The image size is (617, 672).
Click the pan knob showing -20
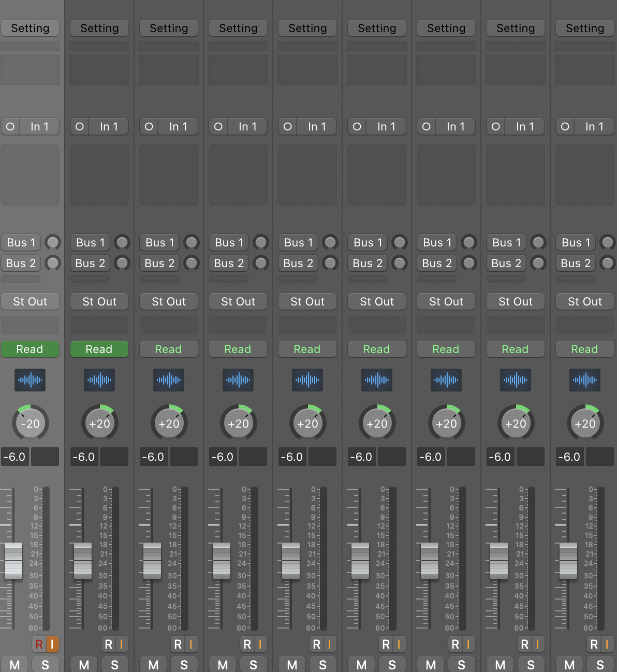tap(31, 423)
